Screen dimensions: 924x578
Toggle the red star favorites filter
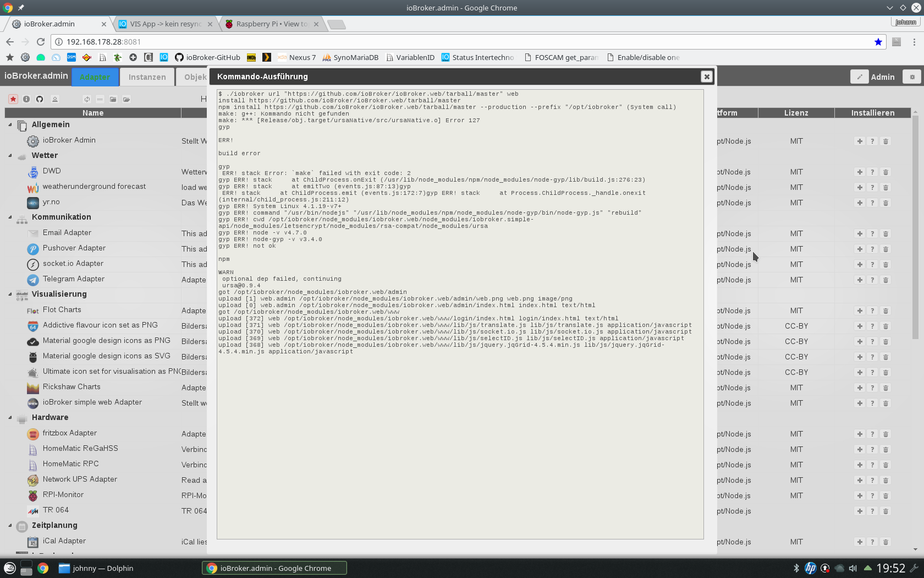click(13, 99)
